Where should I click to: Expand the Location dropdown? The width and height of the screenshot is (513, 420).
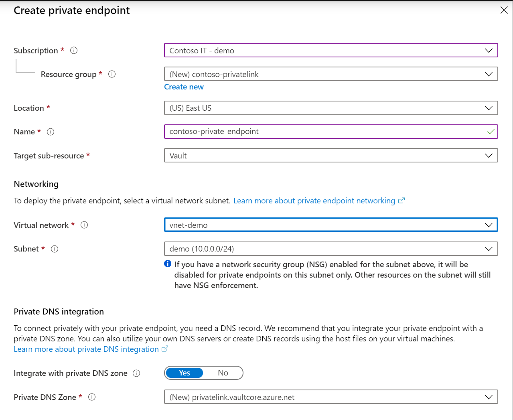[489, 108]
